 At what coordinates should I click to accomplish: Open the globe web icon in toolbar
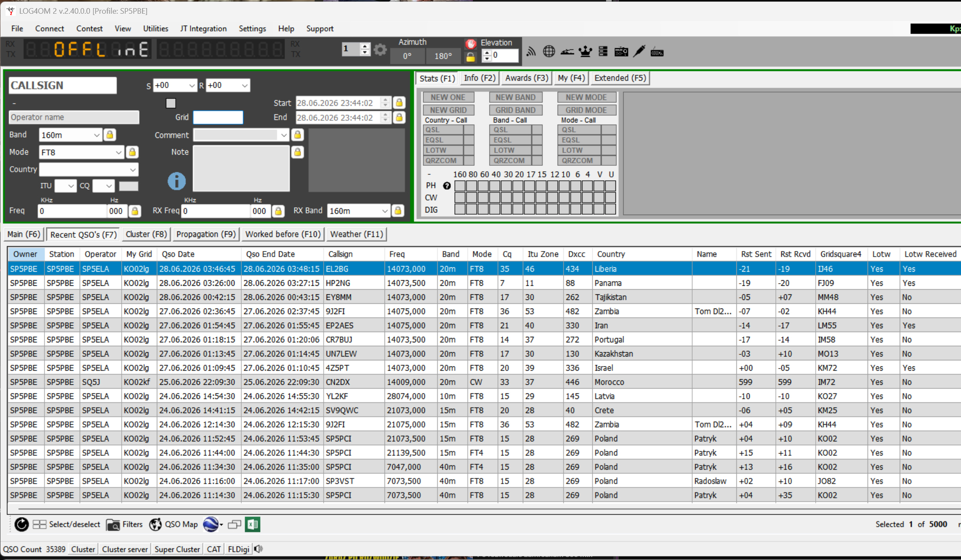coord(549,52)
